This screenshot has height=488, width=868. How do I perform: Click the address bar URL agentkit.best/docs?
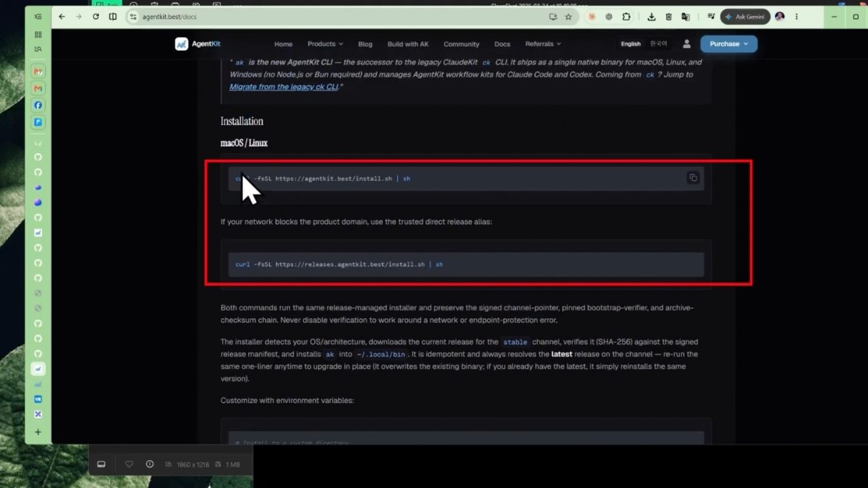coord(171,17)
